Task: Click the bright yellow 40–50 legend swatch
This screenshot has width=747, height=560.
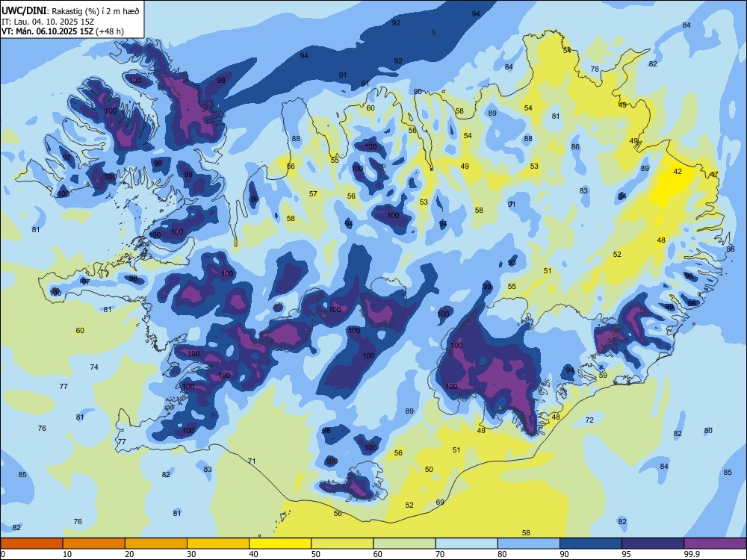Action: pyautogui.click(x=280, y=544)
